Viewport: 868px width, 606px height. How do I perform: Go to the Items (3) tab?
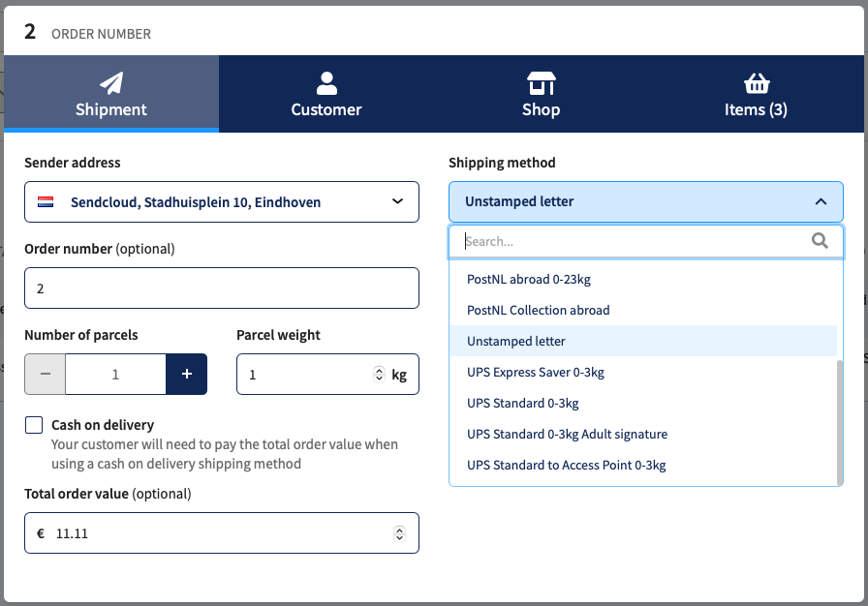[756, 94]
